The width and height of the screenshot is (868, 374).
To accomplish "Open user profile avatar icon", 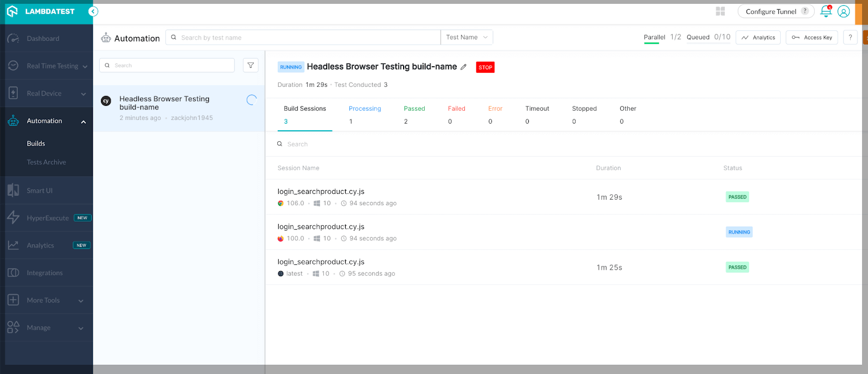I will tap(844, 11).
